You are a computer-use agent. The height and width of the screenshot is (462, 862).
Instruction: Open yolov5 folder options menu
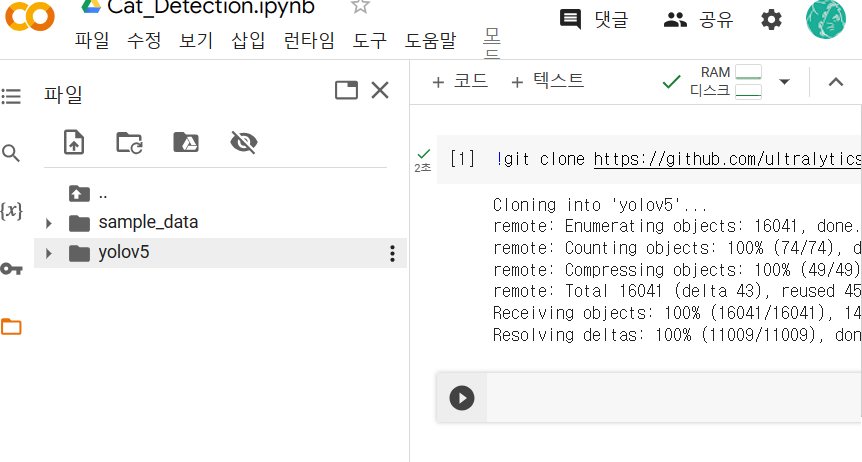(x=392, y=253)
